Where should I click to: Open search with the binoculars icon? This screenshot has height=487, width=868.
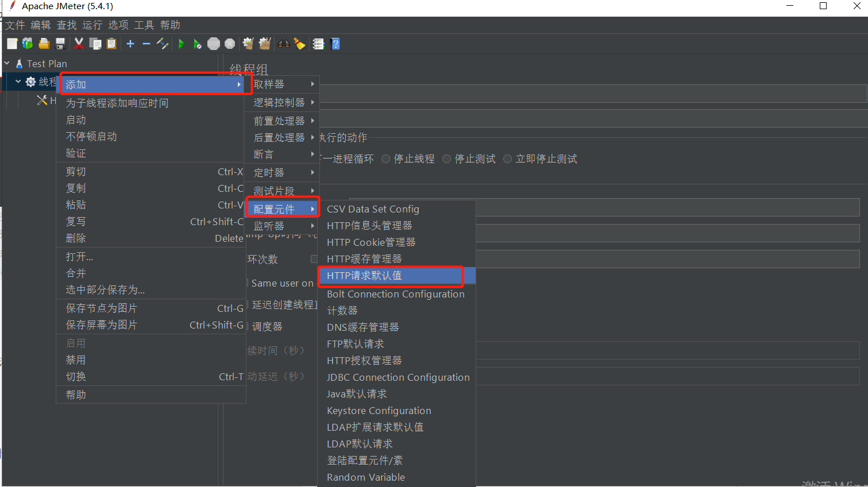pos(284,44)
